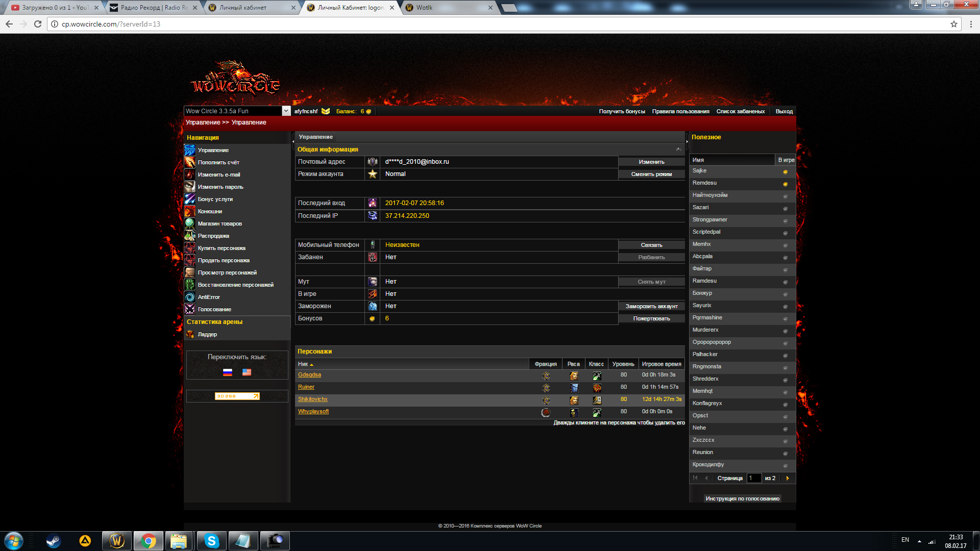Image resolution: width=980 pixels, height=551 pixels.
Task: Click the page number input field
Action: [x=754, y=478]
